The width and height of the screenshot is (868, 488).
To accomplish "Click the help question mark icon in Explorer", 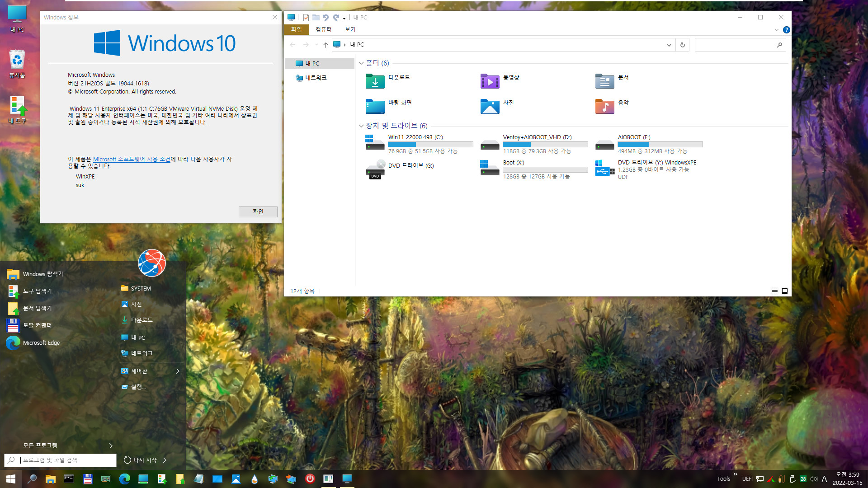I will pos(786,30).
